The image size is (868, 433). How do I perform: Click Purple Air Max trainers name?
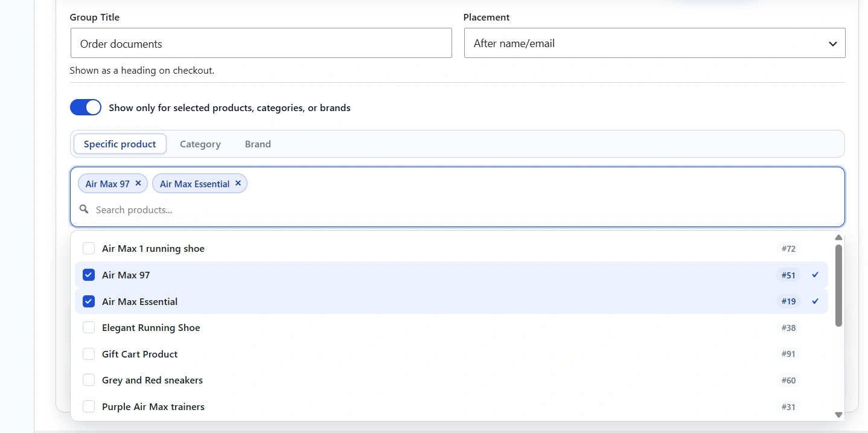[x=153, y=406]
